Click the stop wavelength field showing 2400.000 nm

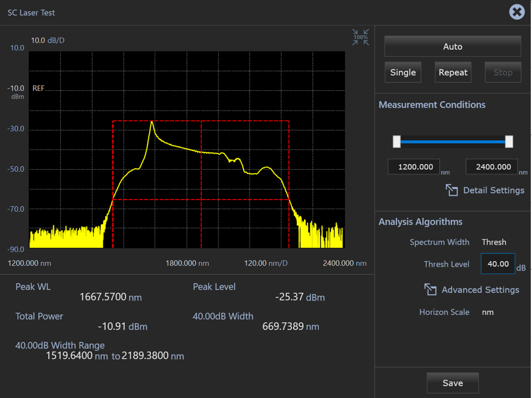click(x=491, y=167)
